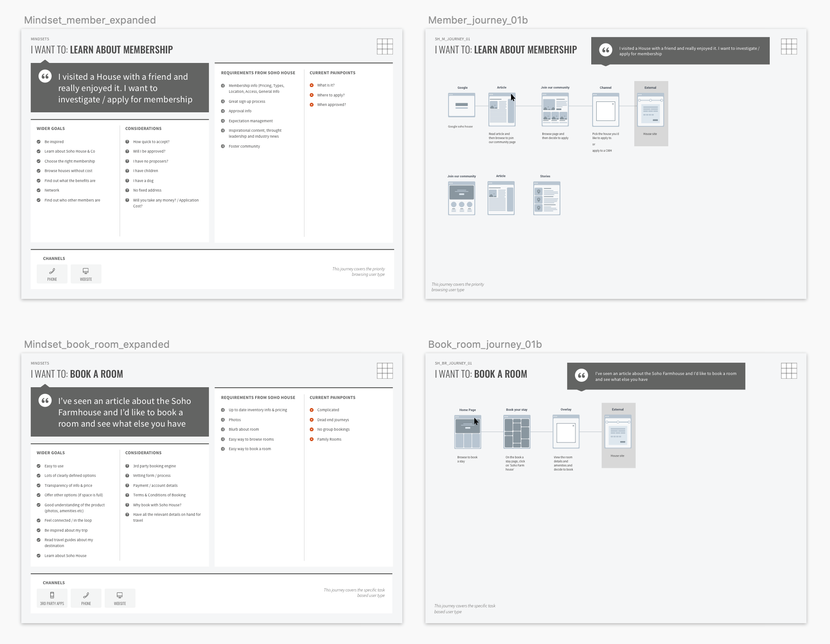
Task: Click the 'Google soho house' caption
Action: [460, 126]
